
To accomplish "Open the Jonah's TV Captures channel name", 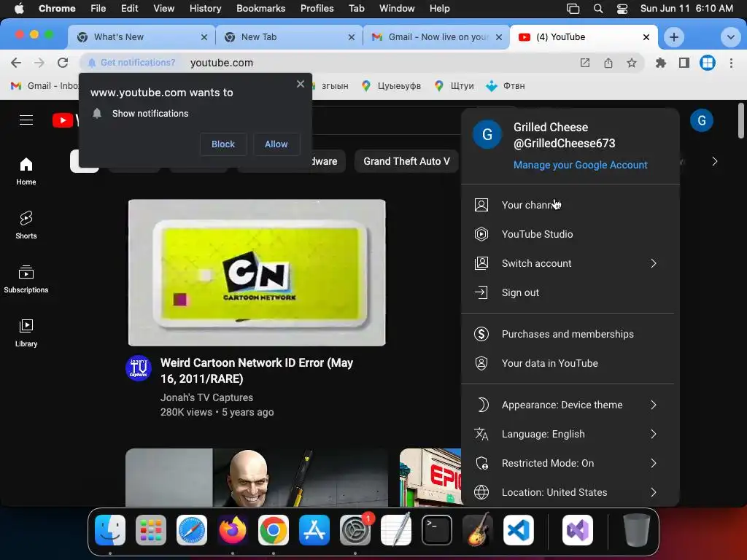I will tap(206, 397).
